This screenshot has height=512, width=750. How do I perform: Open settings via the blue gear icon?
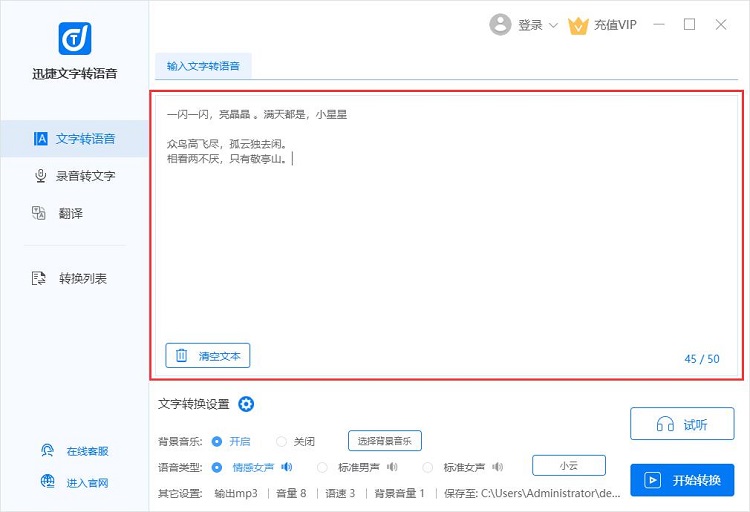click(246, 404)
